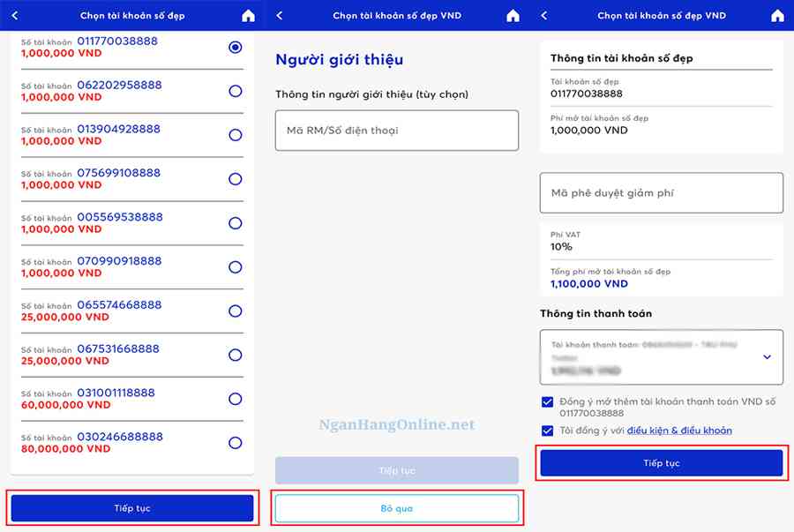Viewport: 794px width, 532px height.
Task: Uncheck 'Đồng ý mở thêm tài khoản' checkbox
Action: (548, 402)
